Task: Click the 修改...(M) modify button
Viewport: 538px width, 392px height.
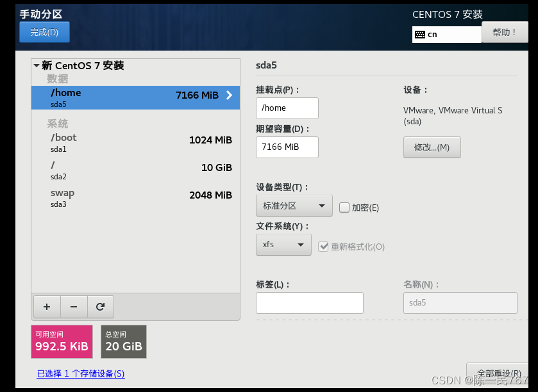Action: pos(432,147)
